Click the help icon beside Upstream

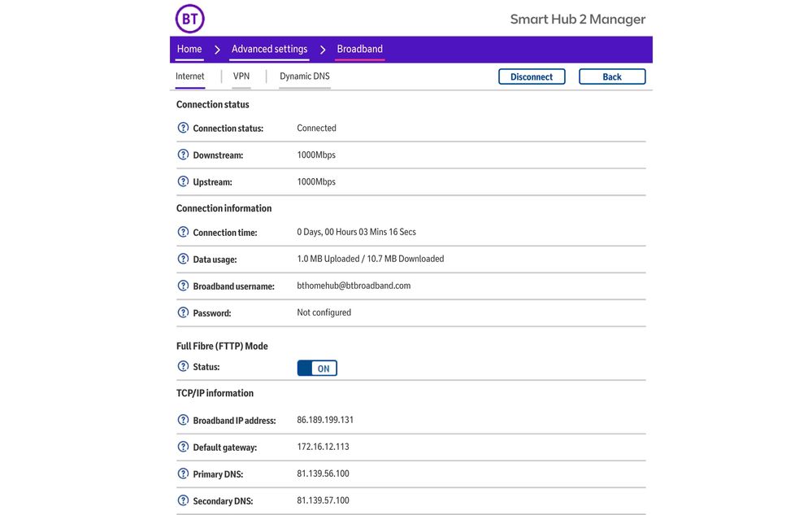click(183, 181)
